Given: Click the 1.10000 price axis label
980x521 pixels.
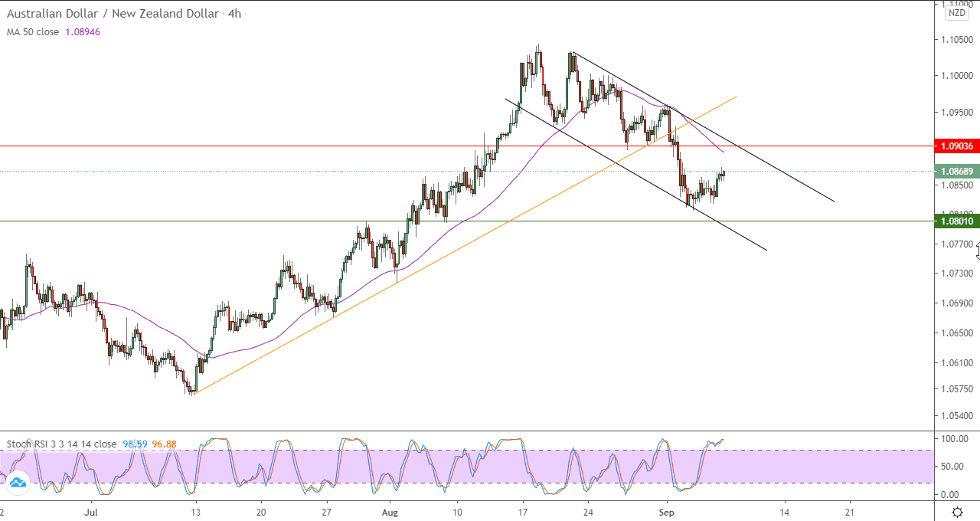Looking at the screenshot, I should point(958,75).
